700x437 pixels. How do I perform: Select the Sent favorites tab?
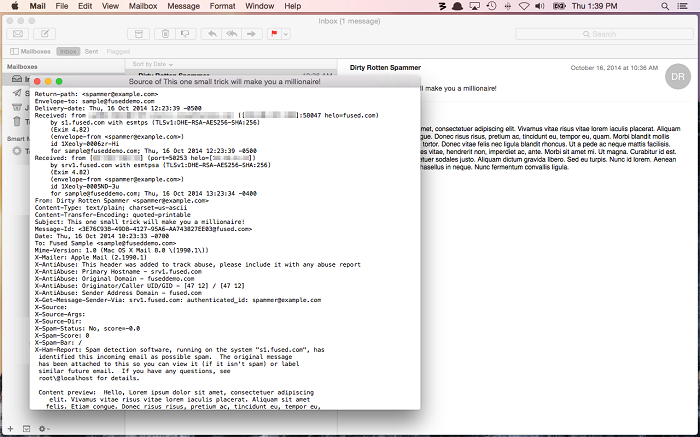click(92, 51)
